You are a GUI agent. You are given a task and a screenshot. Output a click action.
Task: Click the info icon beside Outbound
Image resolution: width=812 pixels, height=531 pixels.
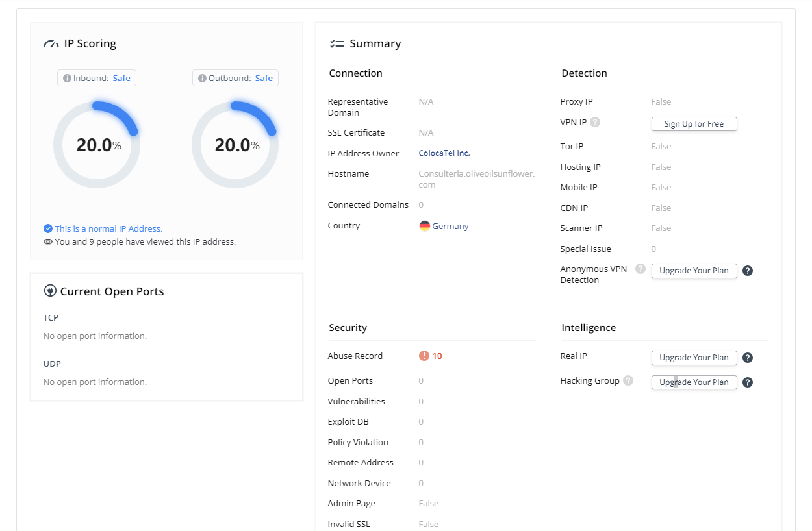(202, 79)
